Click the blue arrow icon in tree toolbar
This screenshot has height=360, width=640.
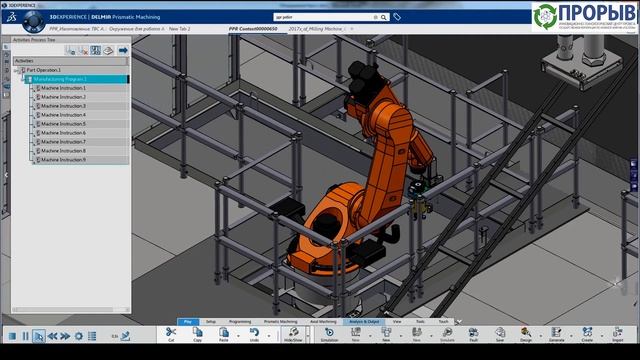(x=123, y=50)
